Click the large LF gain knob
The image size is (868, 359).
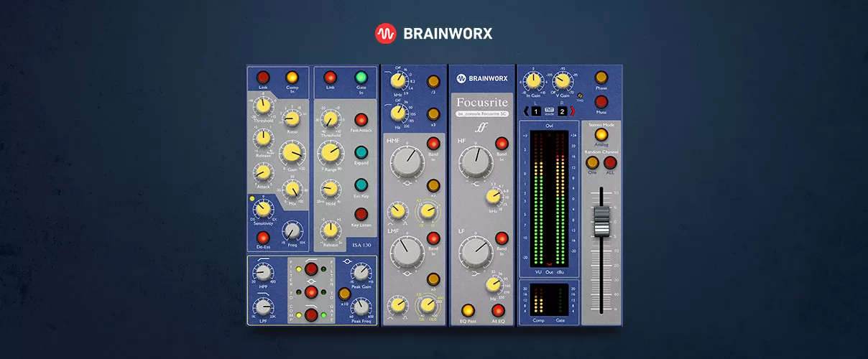click(x=474, y=252)
